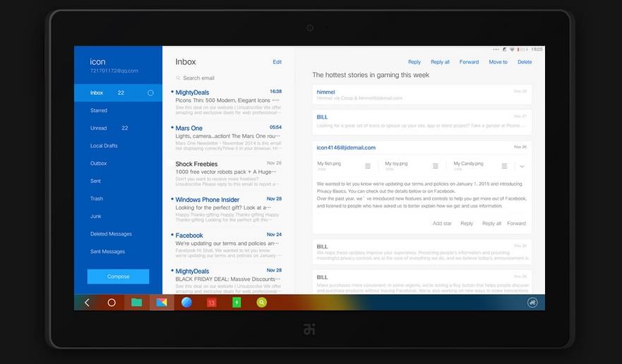Open the green lightning bolt app
The height and width of the screenshot is (364, 622).
click(x=237, y=303)
